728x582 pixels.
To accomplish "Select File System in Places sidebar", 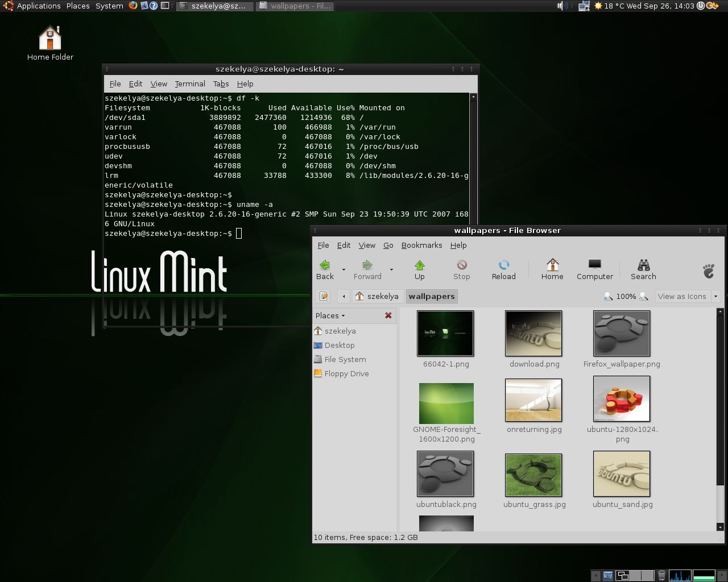I will 340,359.
